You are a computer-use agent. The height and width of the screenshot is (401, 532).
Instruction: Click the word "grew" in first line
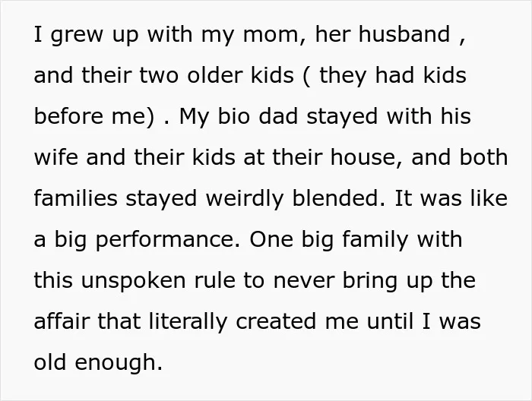coord(77,35)
